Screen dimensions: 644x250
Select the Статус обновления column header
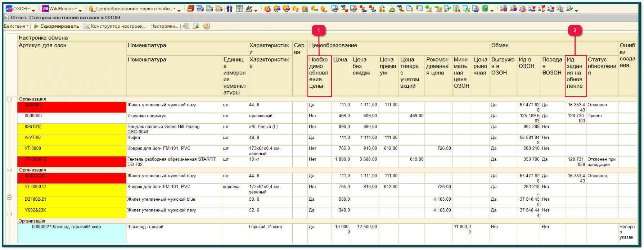coord(602,76)
